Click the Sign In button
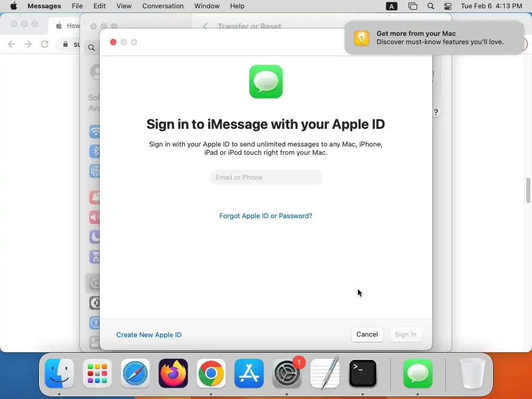 coord(405,334)
